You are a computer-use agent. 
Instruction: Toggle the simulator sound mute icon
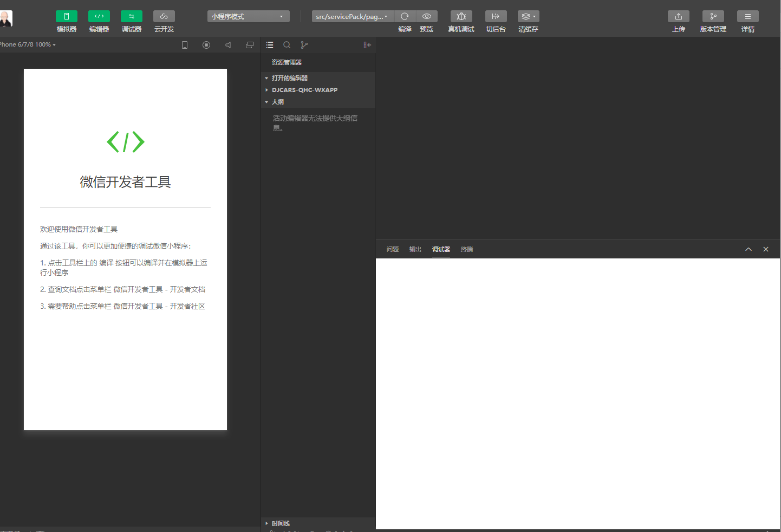228,45
